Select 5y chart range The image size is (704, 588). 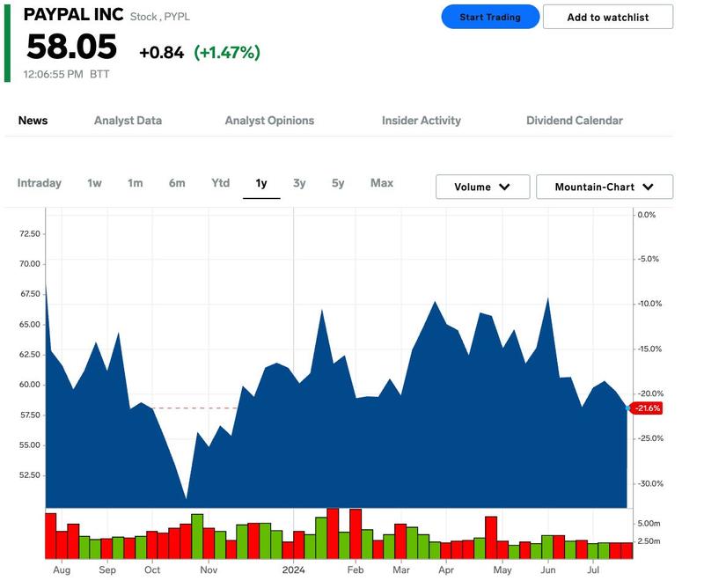(338, 183)
